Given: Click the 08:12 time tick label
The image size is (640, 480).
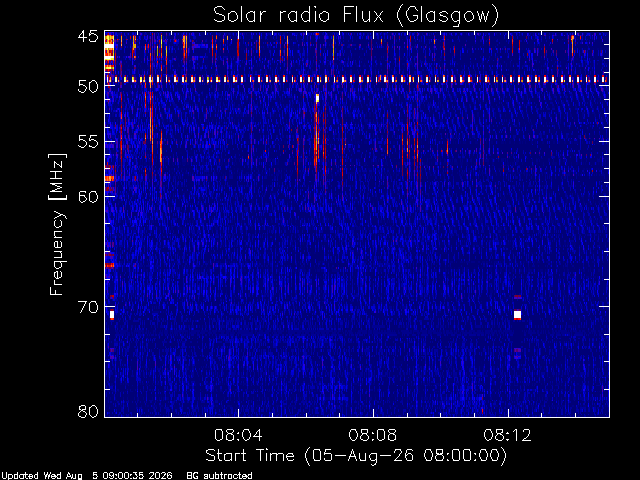Looking at the screenshot, I should pyautogui.click(x=508, y=435).
